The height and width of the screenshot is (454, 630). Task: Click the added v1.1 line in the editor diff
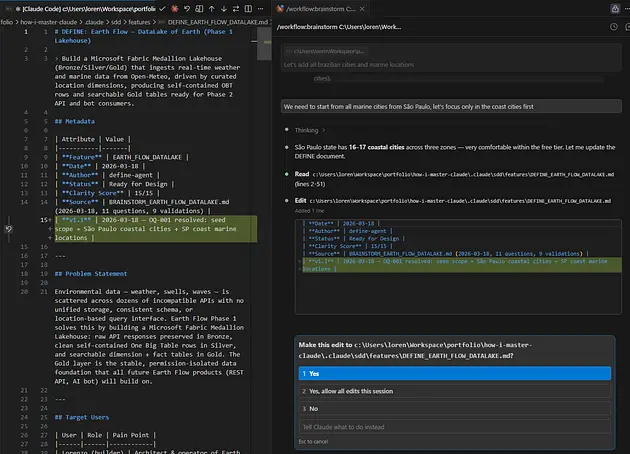156,229
